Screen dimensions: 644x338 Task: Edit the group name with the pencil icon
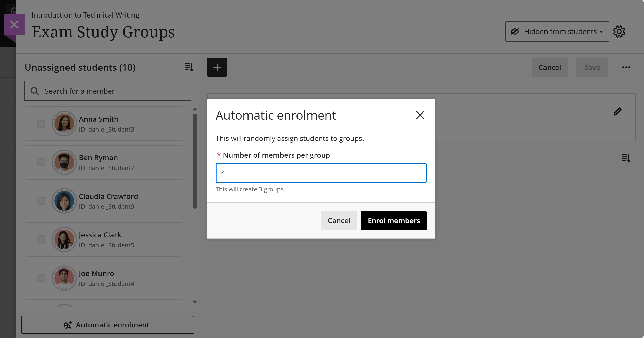617,111
